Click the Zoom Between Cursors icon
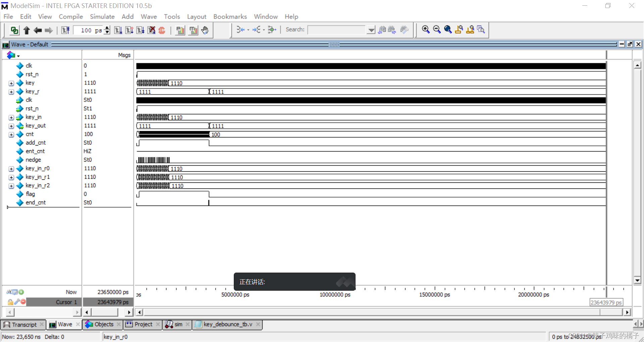 coord(470,30)
